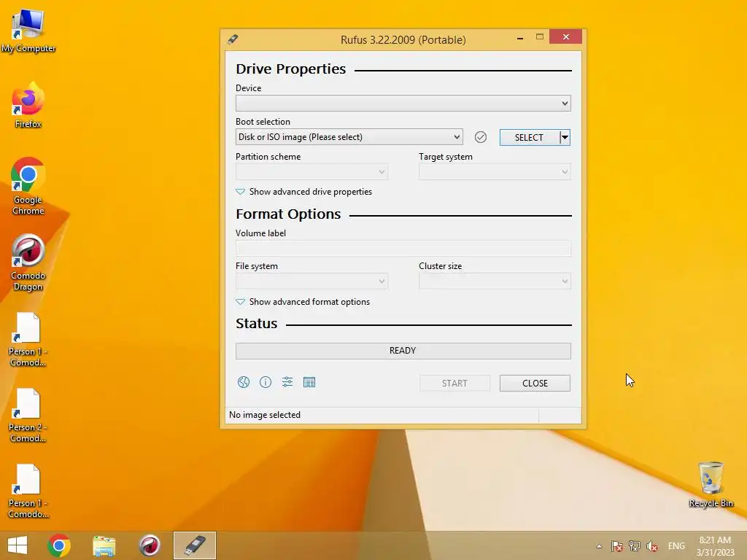Open Action Center flag tray icon
This screenshot has height=560, width=747.
point(617,546)
